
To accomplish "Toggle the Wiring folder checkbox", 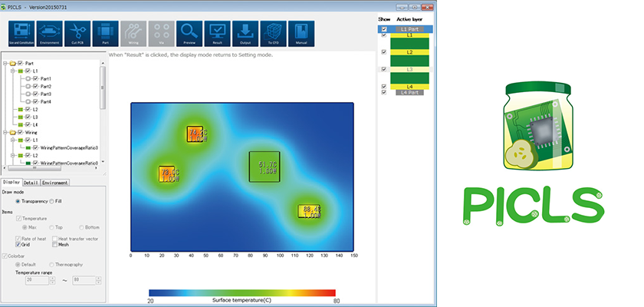I will [x=20, y=132].
